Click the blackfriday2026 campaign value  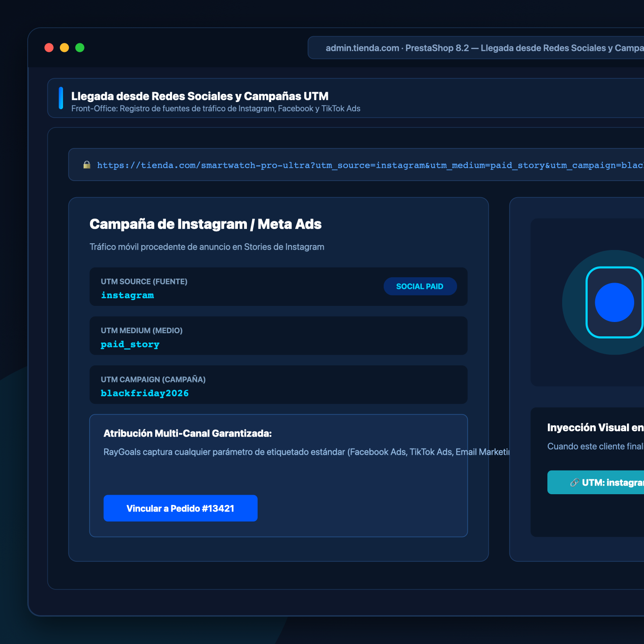(x=145, y=393)
